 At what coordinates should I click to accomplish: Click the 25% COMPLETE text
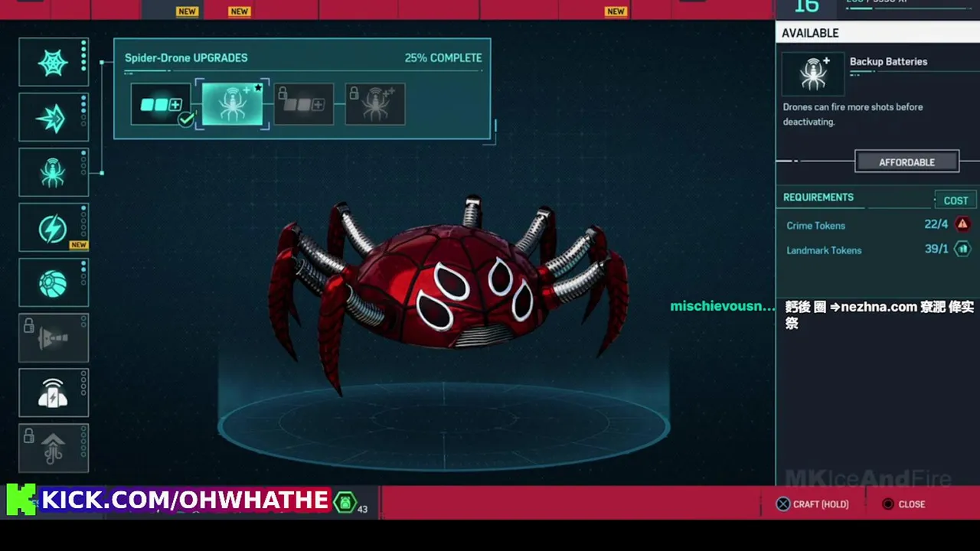pos(443,58)
